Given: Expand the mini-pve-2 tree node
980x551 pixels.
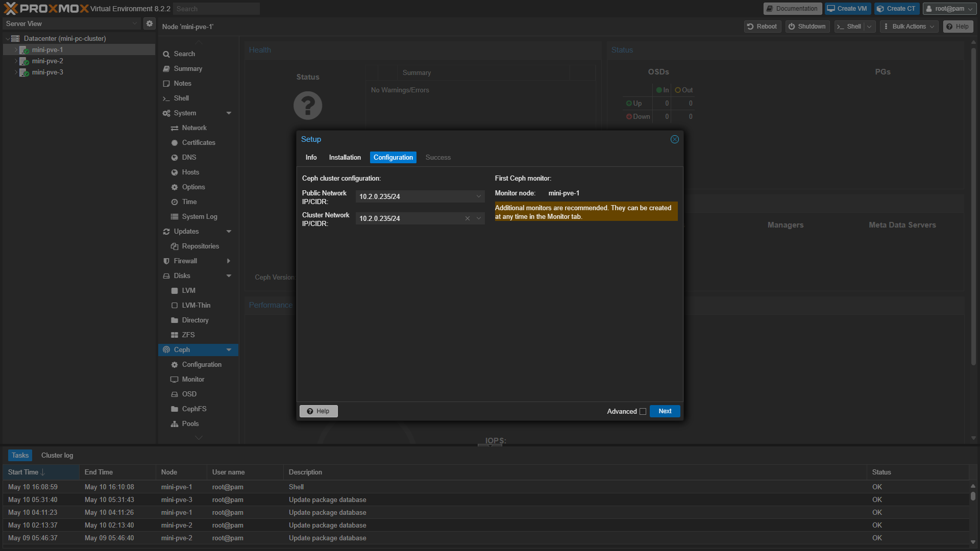Looking at the screenshot, I should point(16,61).
